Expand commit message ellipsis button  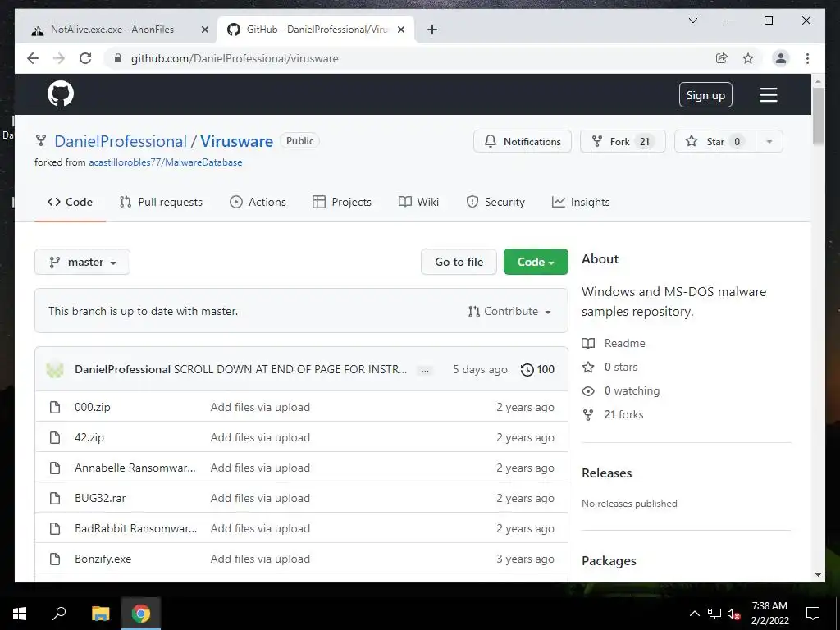[x=424, y=370]
